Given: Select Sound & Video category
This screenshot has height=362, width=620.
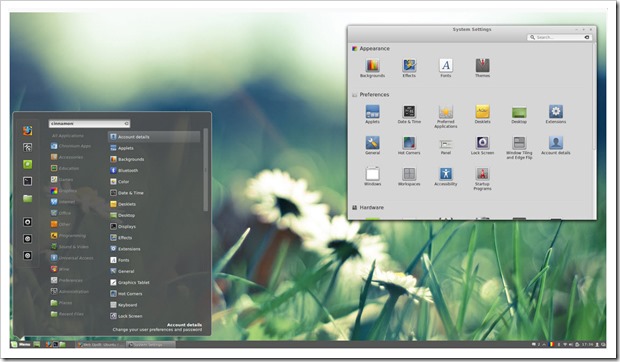Looking at the screenshot, I should (x=70, y=247).
